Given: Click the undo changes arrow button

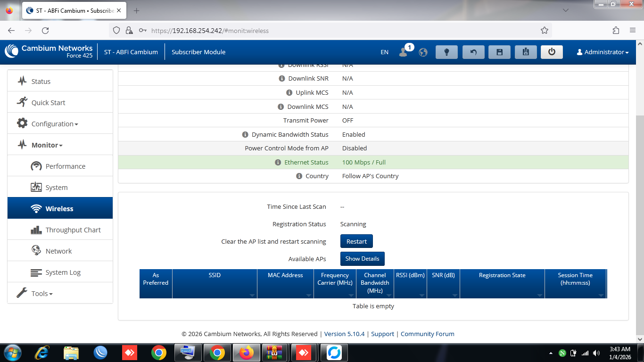Looking at the screenshot, I should point(473,52).
